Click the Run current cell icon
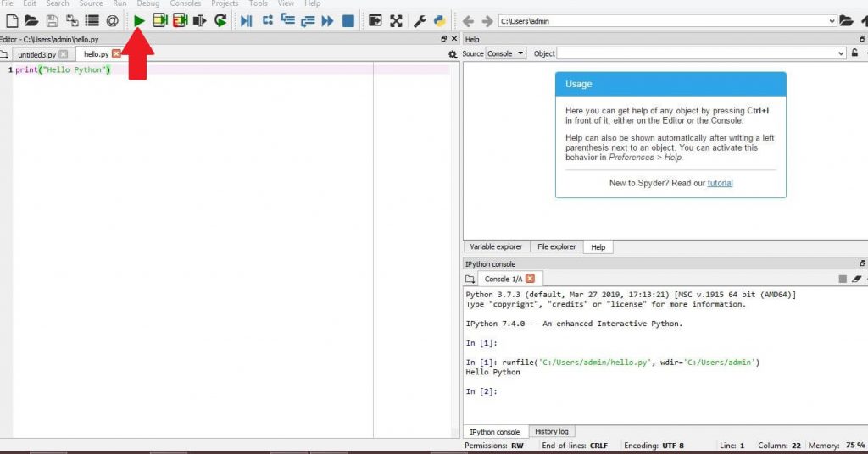868x454 pixels. pos(159,20)
